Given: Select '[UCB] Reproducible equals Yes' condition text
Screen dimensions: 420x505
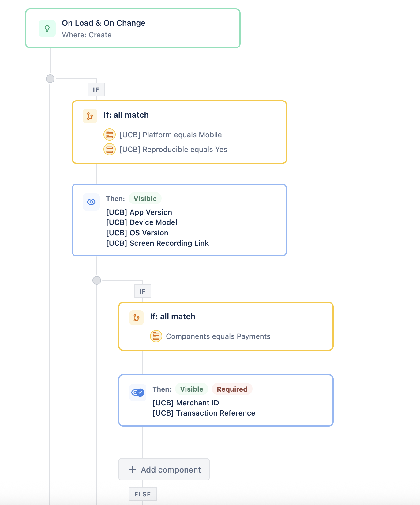Looking at the screenshot, I should pyautogui.click(x=174, y=150).
